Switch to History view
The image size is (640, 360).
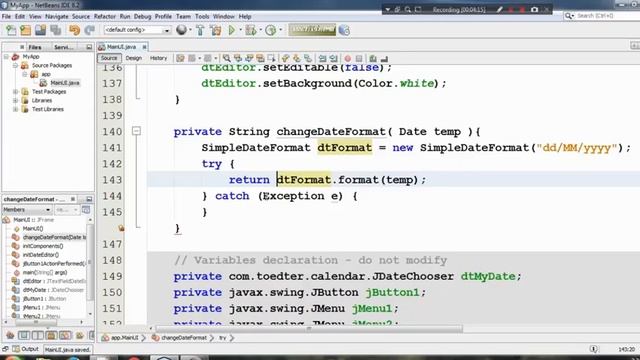tap(158, 58)
